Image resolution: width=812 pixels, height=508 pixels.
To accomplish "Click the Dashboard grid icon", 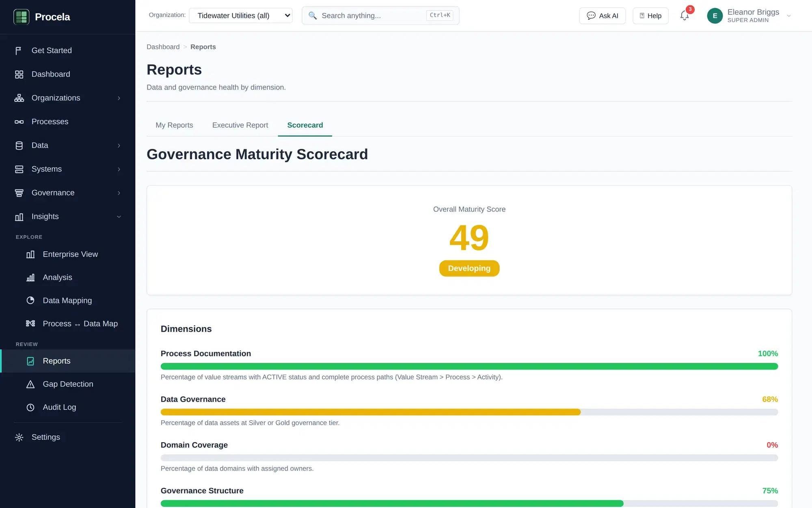I will [19, 74].
